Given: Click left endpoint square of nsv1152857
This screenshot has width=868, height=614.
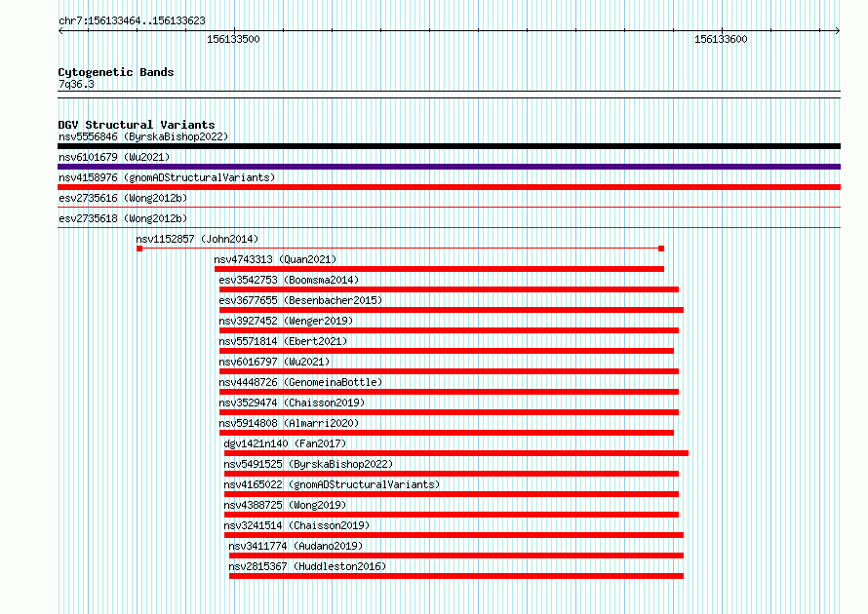Looking at the screenshot, I should (139, 249).
